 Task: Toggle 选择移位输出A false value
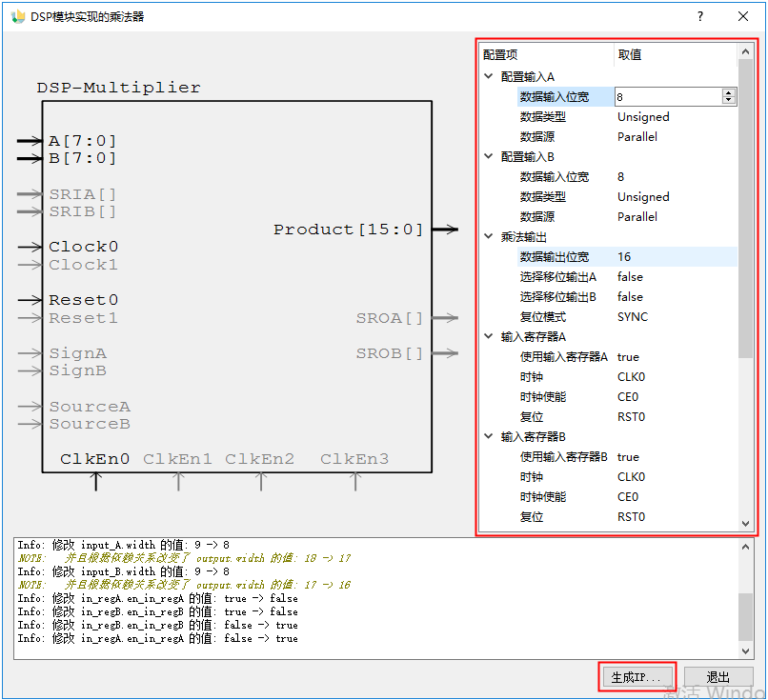[630, 276]
